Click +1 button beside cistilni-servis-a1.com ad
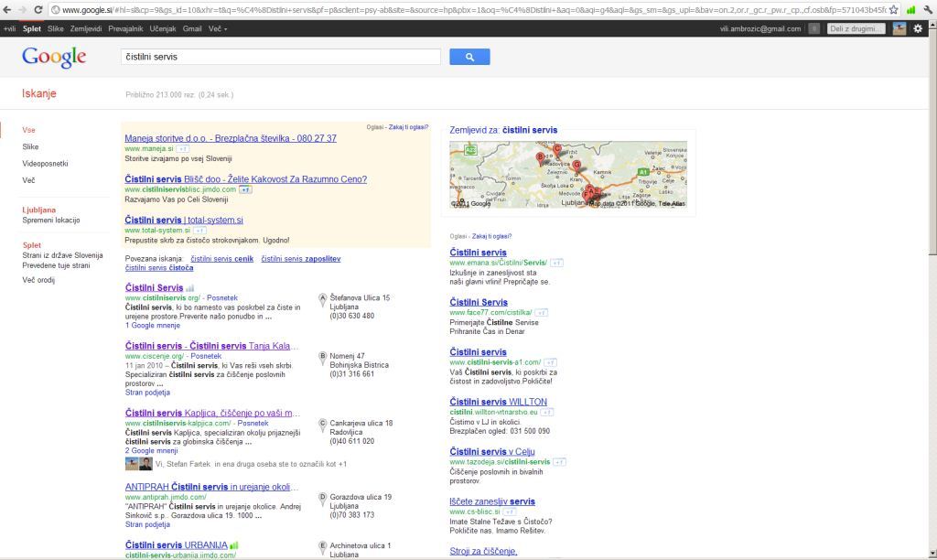Image resolution: width=937 pixels, height=560 pixels. point(550,362)
